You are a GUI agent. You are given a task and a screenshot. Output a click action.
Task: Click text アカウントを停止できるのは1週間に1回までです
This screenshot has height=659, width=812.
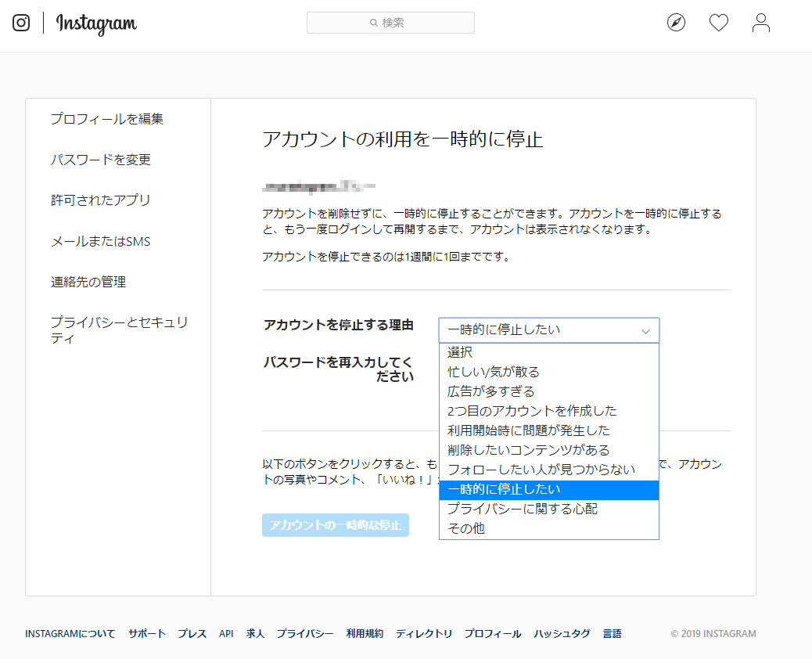click(x=386, y=257)
